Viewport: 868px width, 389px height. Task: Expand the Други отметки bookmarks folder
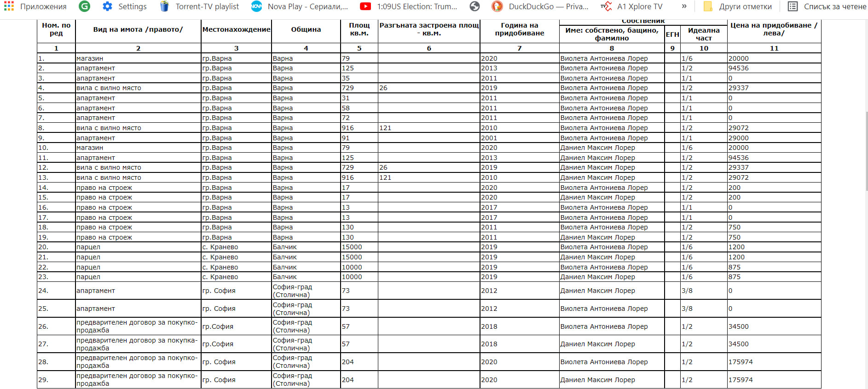click(738, 6)
